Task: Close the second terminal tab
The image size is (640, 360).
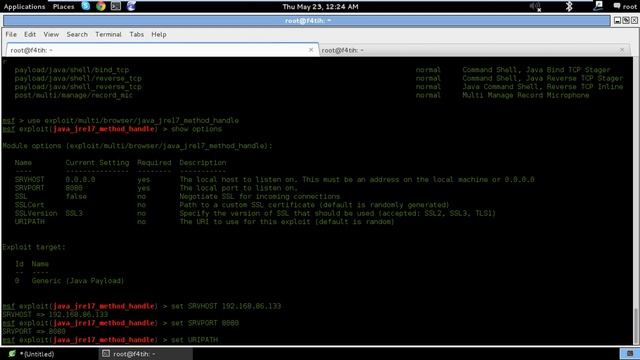Action: coord(622,50)
